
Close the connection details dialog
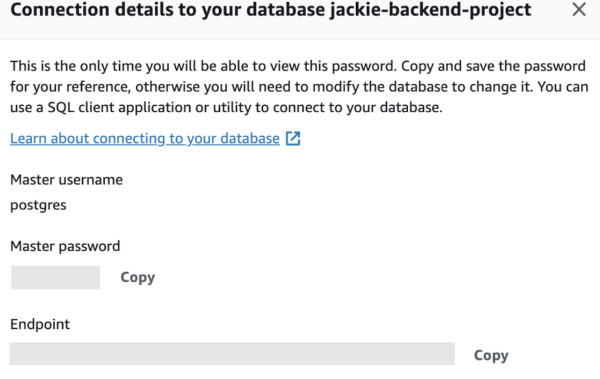579,10
